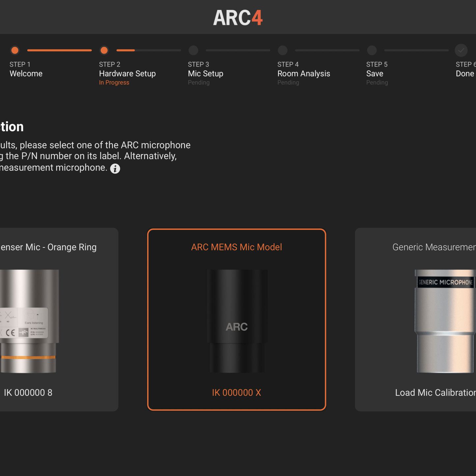Click the 'ARC MEMS Mic Model' title
The image size is (476, 476).
237,247
